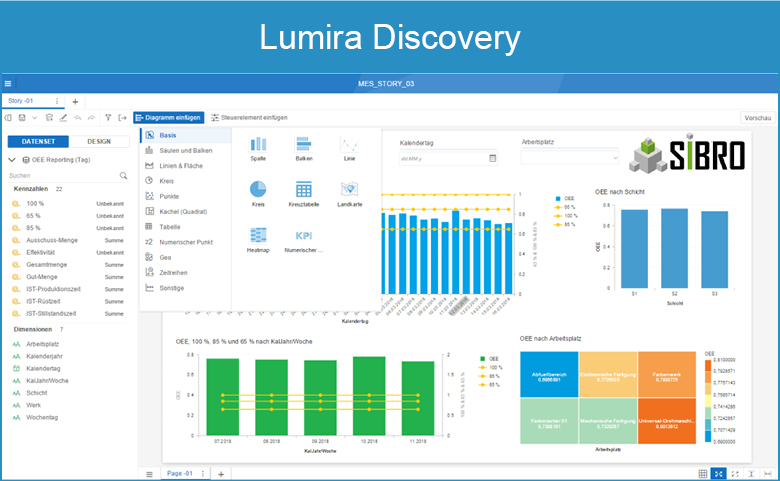Select the Page -01 tab
Image resolution: width=780 pixels, height=481 pixels.
pyautogui.click(x=180, y=474)
